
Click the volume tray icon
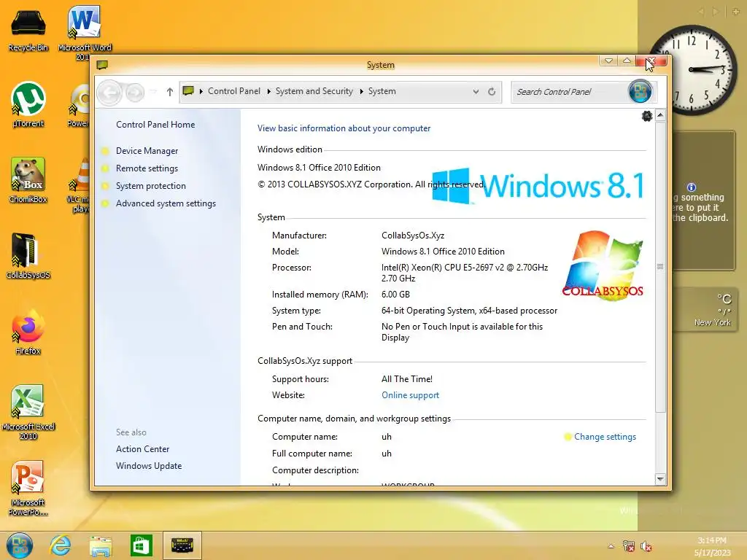[646, 546]
